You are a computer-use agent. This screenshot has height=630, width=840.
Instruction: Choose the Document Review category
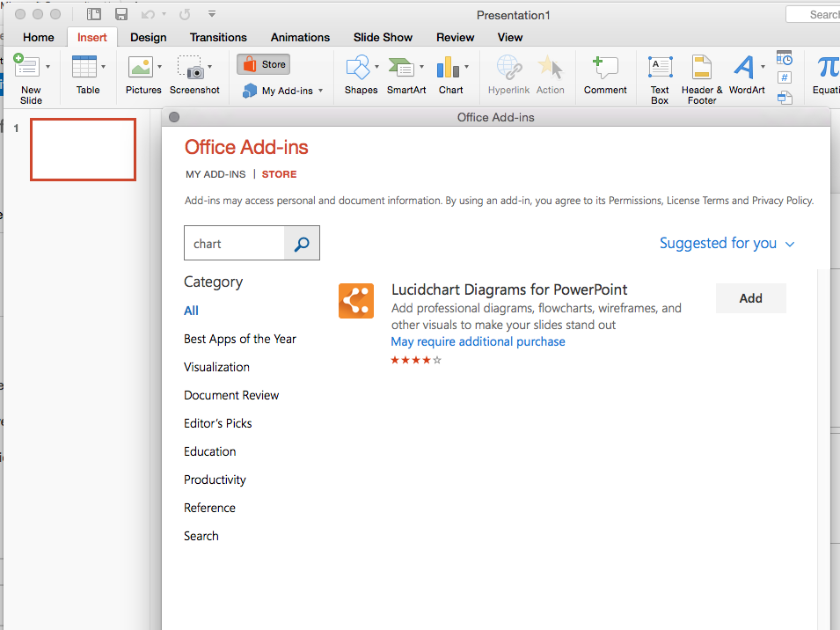pyautogui.click(x=231, y=395)
